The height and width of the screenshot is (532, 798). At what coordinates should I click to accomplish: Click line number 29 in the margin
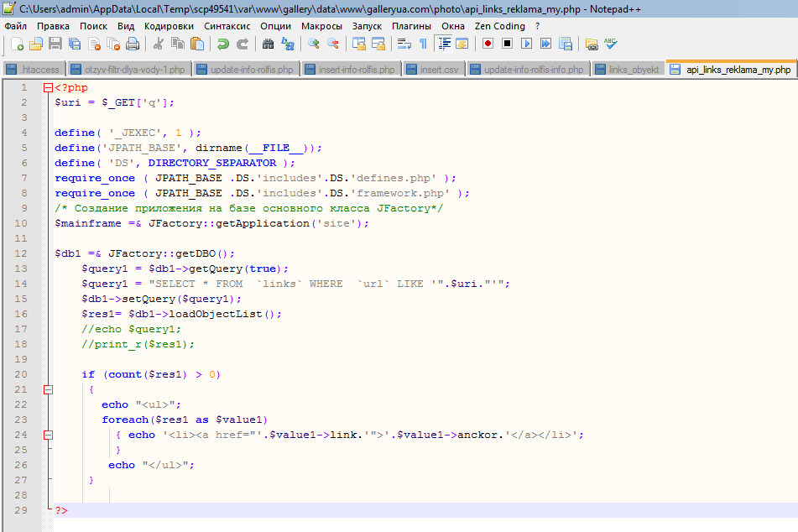point(21,510)
